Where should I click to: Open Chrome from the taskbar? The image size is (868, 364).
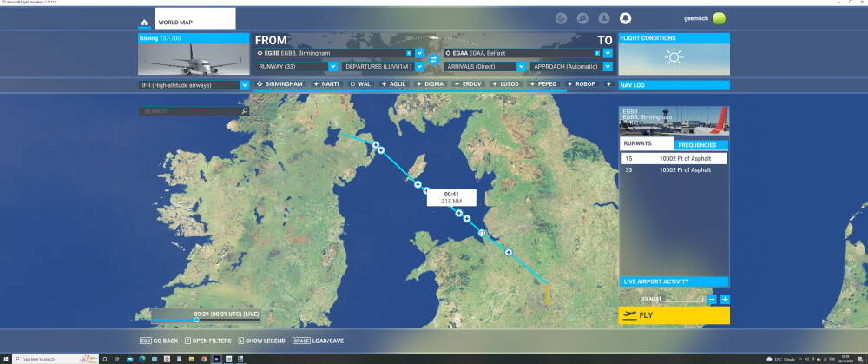click(204, 359)
